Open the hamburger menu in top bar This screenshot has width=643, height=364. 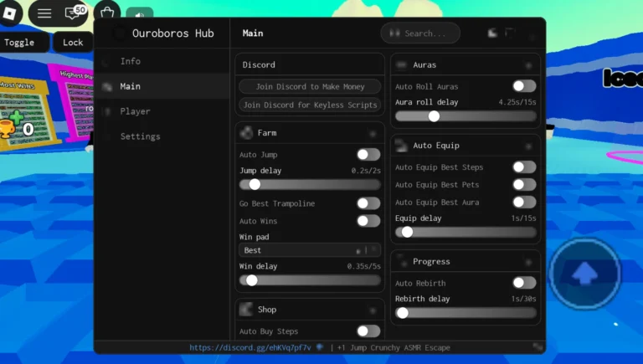pos(44,13)
